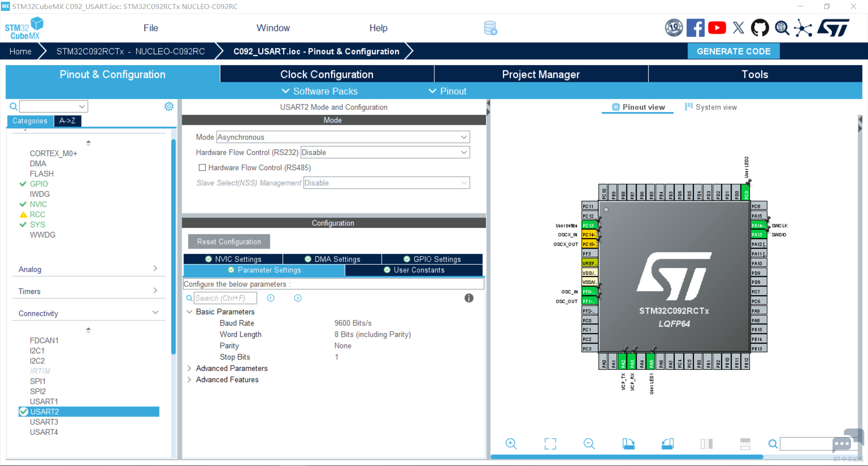Click the Facebook icon in header
868x466 pixels.
695,28
